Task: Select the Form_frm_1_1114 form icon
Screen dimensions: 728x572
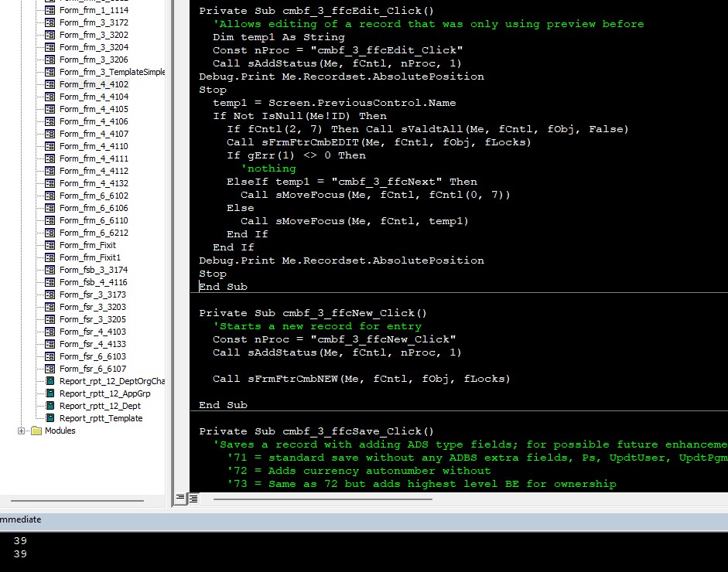Action: [50, 10]
